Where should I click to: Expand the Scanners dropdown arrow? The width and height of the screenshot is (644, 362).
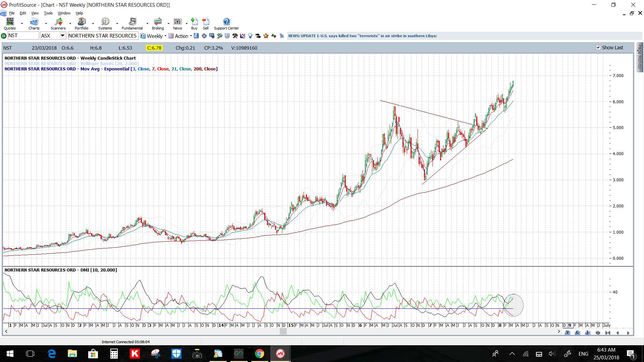point(70,24)
